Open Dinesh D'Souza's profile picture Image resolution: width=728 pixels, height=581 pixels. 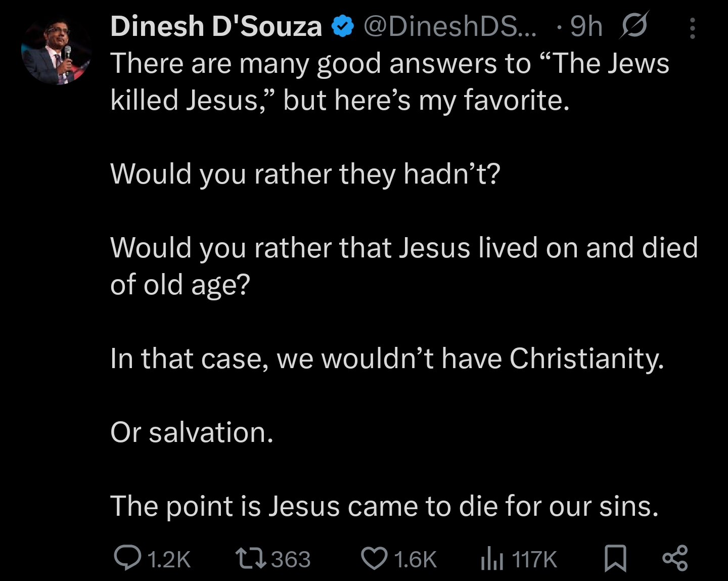(x=56, y=52)
